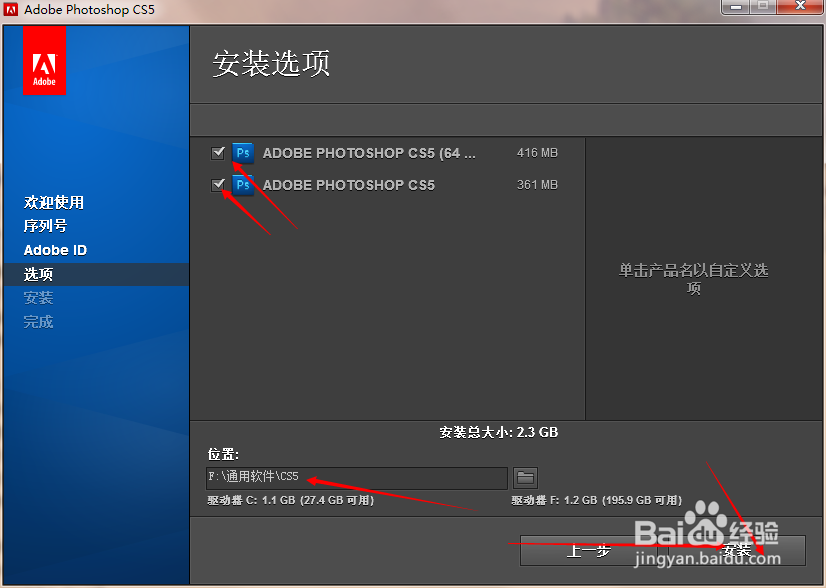This screenshot has width=826, height=588.
Task: Click the 驱动器 C: 1.1 GB status text
Action: click(291, 500)
